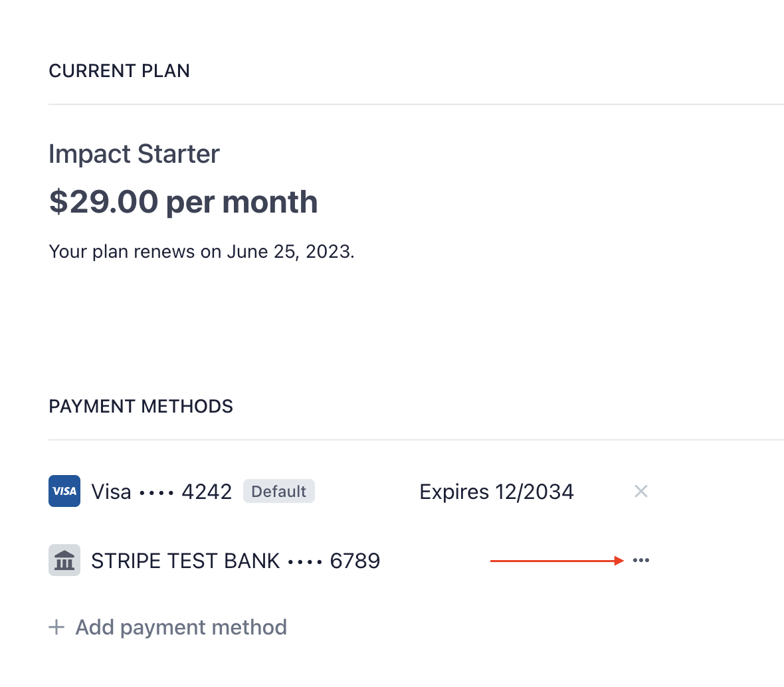This screenshot has width=784, height=687.
Task: Click the Impact Starter plan name
Action: click(134, 154)
